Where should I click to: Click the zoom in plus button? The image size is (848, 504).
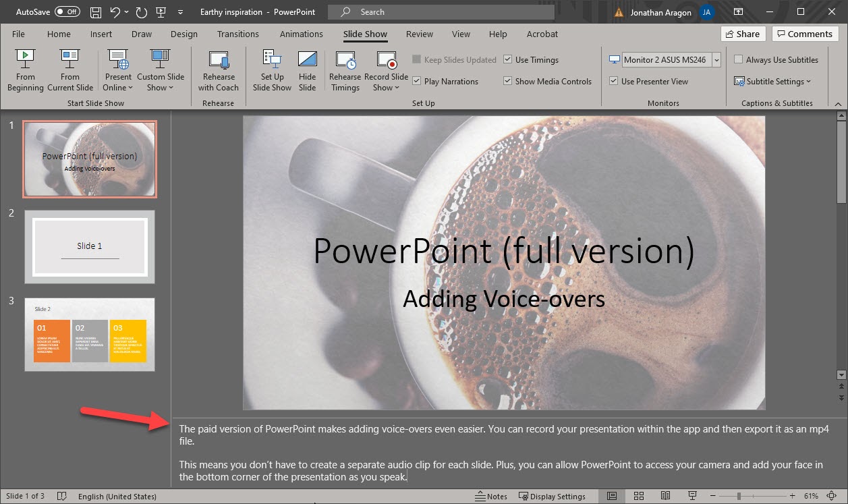[793, 496]
